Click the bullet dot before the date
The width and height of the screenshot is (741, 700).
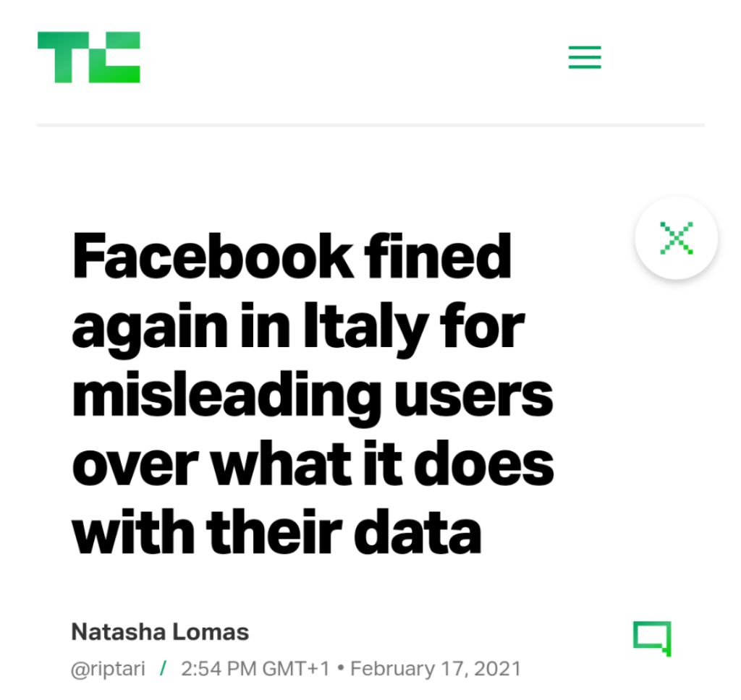(x=339, y=668)
